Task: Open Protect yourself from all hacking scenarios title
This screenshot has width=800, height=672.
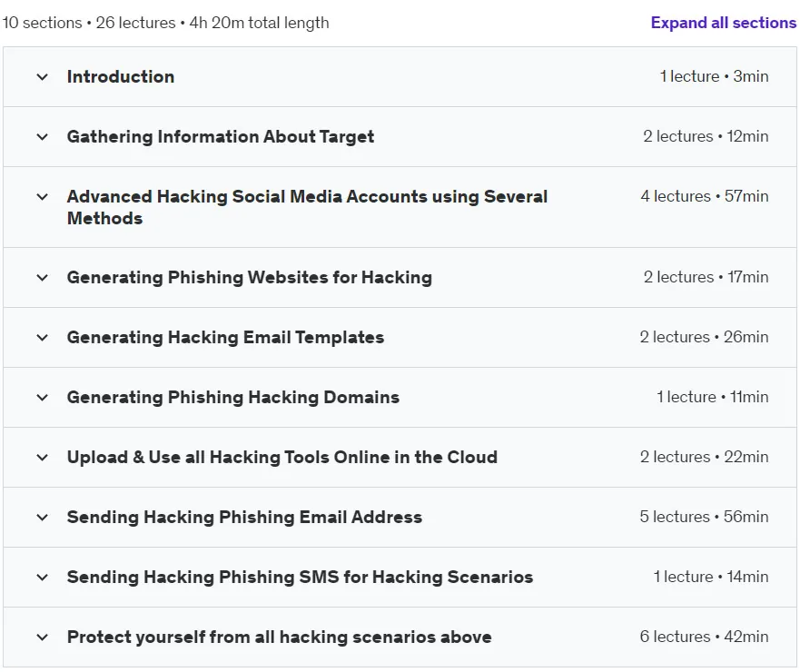Action: click(279, 637)
